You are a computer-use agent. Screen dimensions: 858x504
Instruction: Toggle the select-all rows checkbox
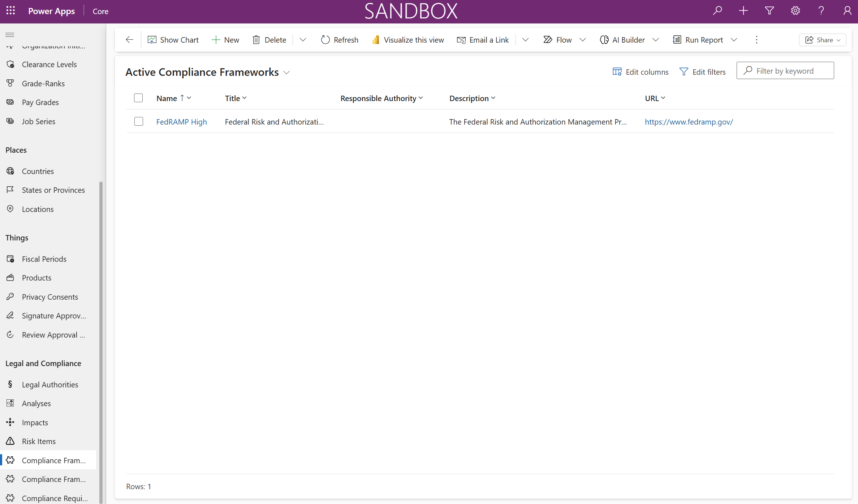[138, 98]
